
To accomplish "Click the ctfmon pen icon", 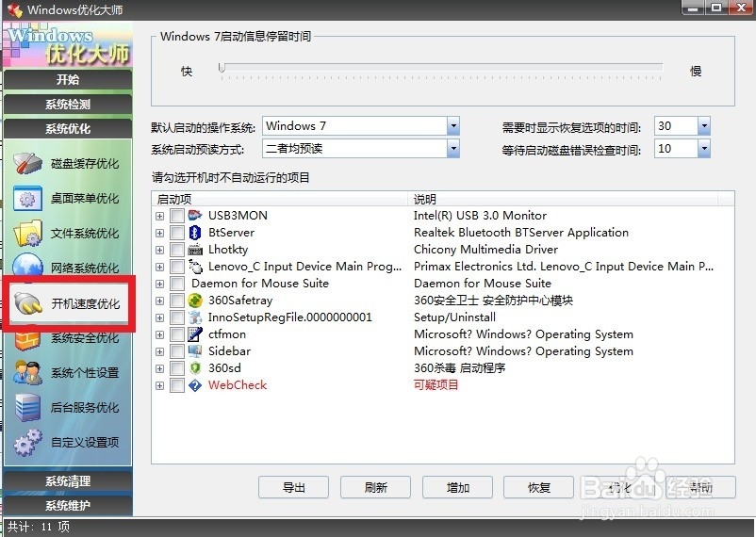I will [195, 334].
